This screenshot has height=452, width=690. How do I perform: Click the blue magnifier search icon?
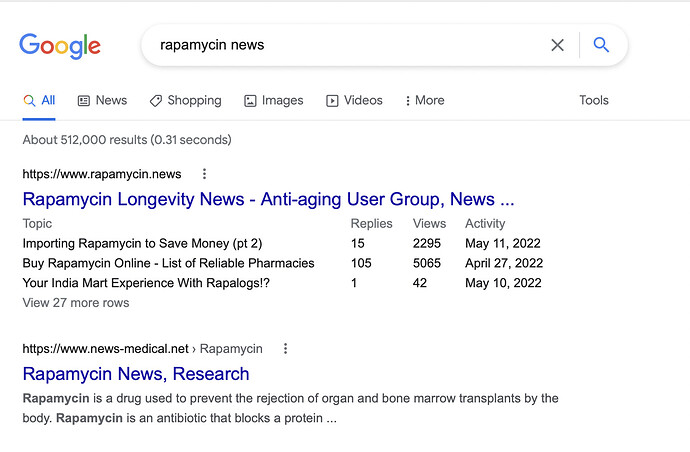(x=601, y=45)
